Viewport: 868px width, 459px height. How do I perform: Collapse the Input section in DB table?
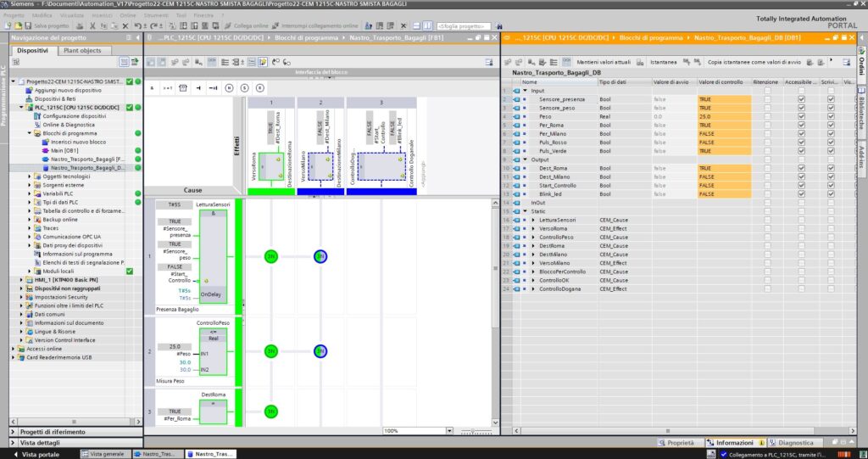point(525,90)
